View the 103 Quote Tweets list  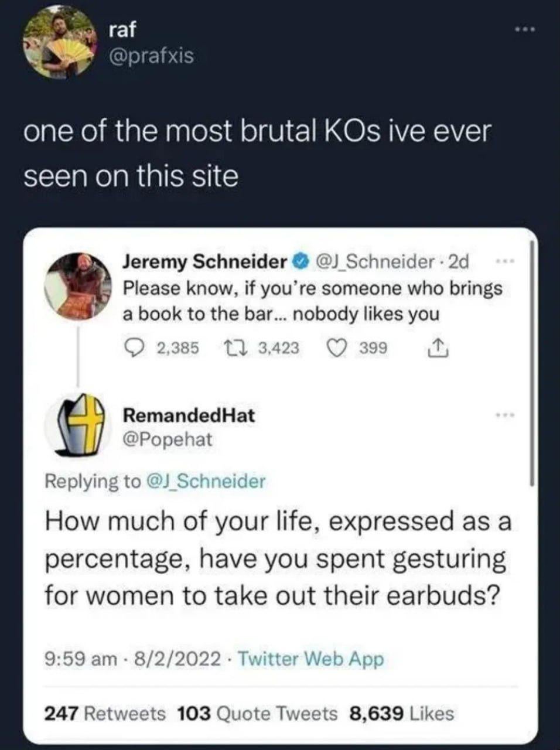(x=257, y=714)
